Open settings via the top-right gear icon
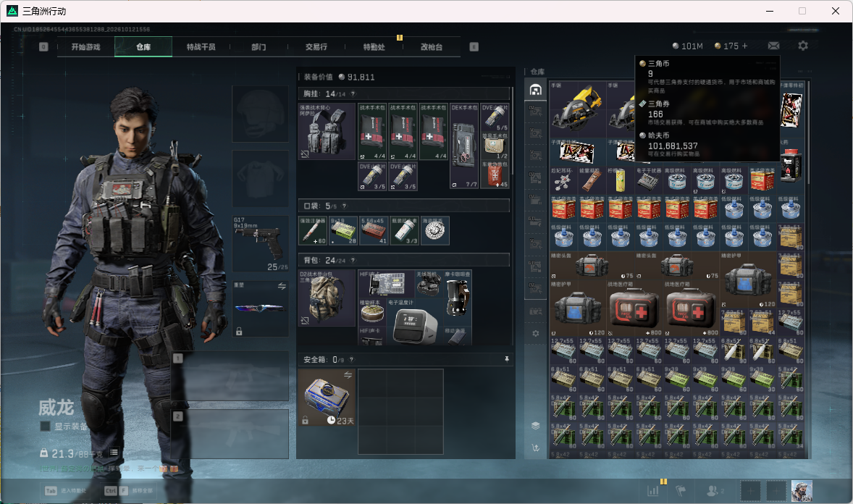853x504 pixels. click(803, 46)
